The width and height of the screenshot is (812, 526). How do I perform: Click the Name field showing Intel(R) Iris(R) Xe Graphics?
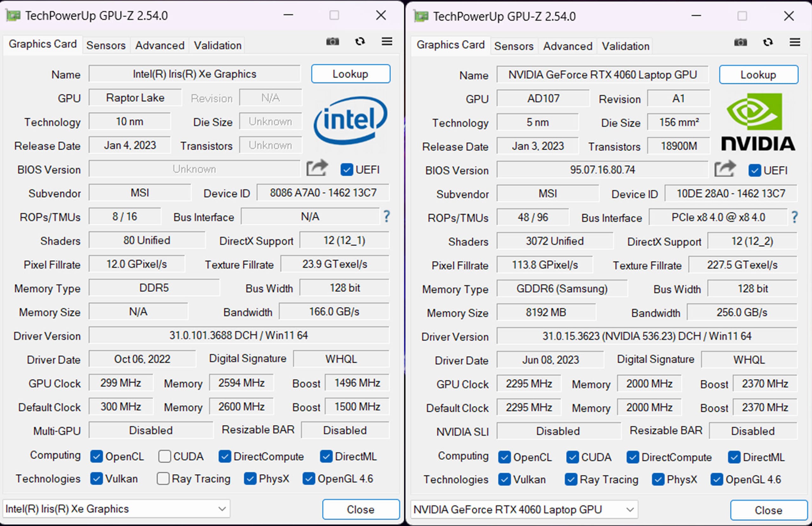pos(194,74)
